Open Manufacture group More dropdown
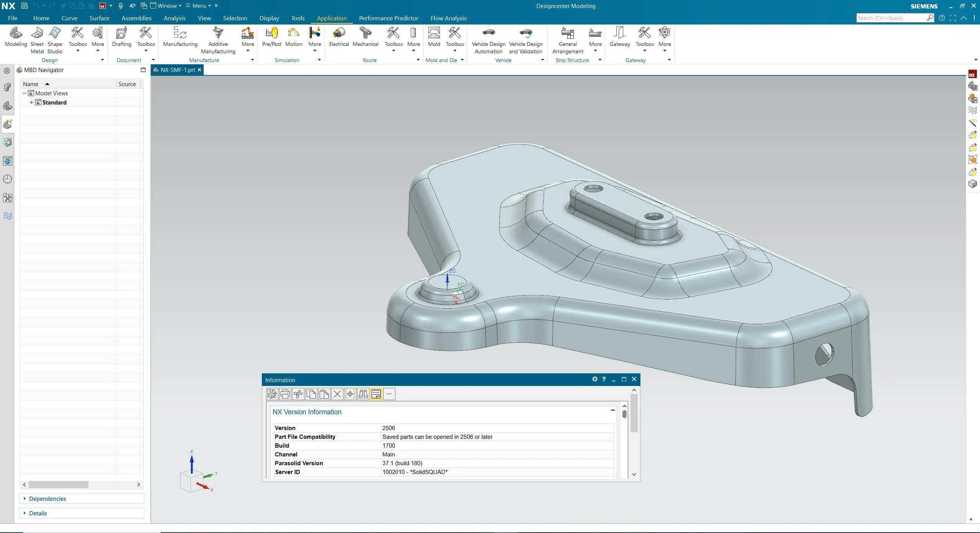Viewport: 980px width, 533px height. tap(248, 39)
